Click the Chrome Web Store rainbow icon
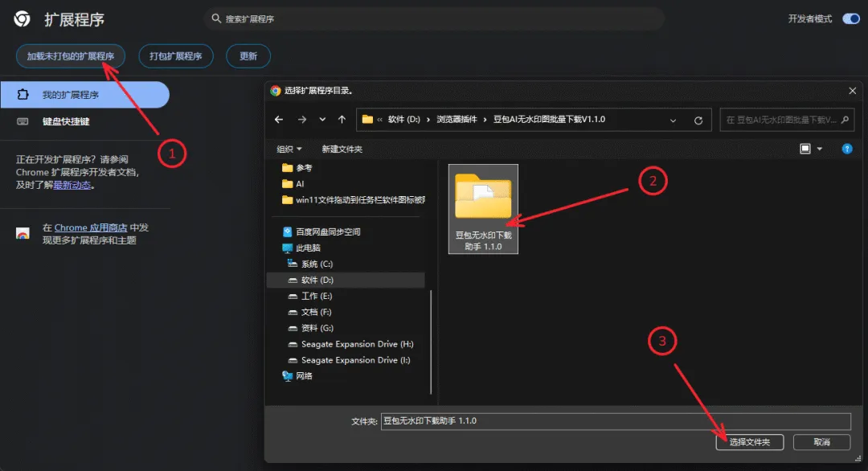 [x=23, y=234]
